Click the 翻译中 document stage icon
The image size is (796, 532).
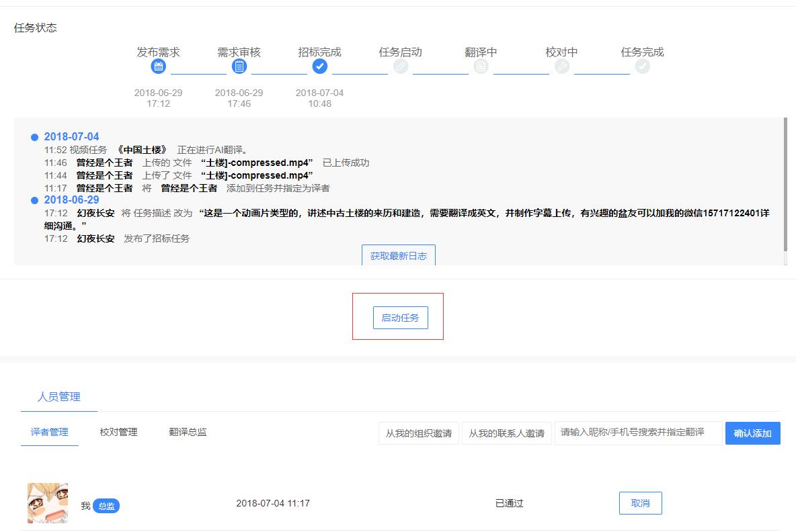point(481,66)
